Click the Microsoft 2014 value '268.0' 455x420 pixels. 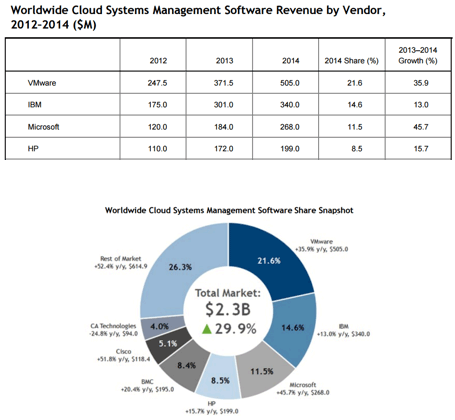[290, 127]
